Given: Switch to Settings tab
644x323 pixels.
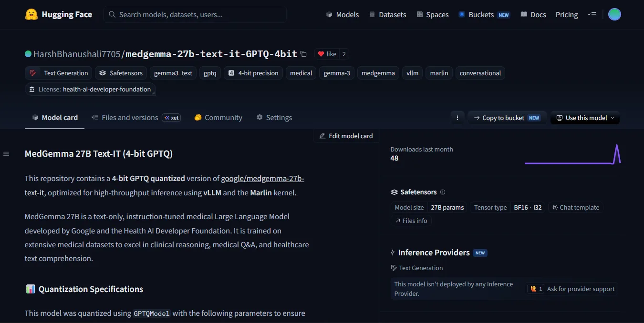Looking at the screenshot, I should tap(274, 118).
